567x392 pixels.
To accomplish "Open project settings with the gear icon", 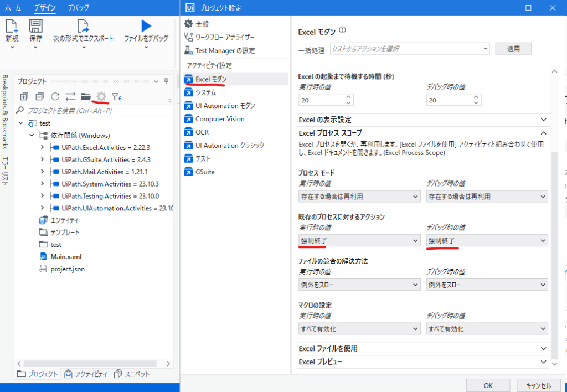I will click(101, 96).
